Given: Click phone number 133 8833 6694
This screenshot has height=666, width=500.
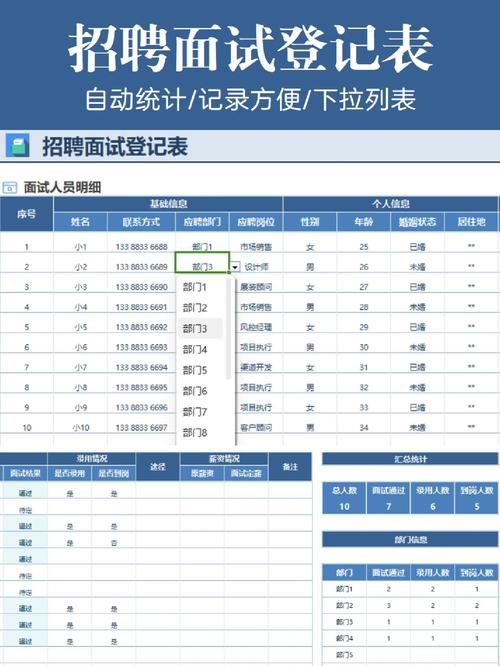Looking at the screenshot, I should pyautogui.click(x=141, y=367).
